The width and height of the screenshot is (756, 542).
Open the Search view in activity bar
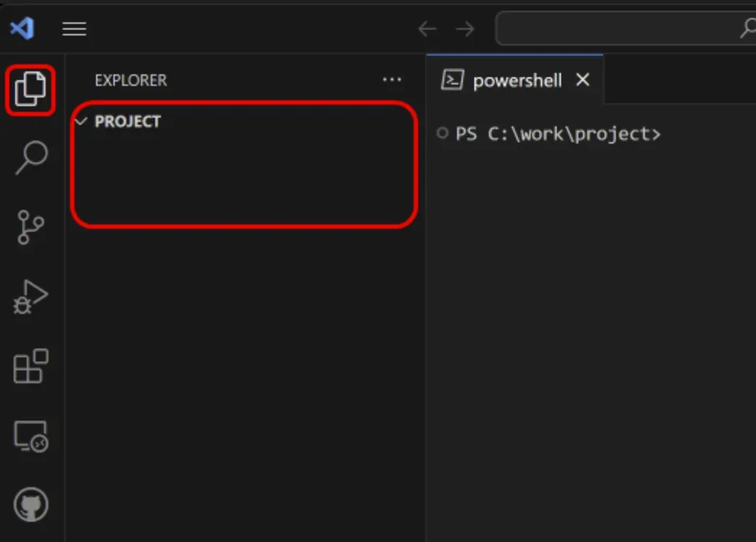click(31, 157)
